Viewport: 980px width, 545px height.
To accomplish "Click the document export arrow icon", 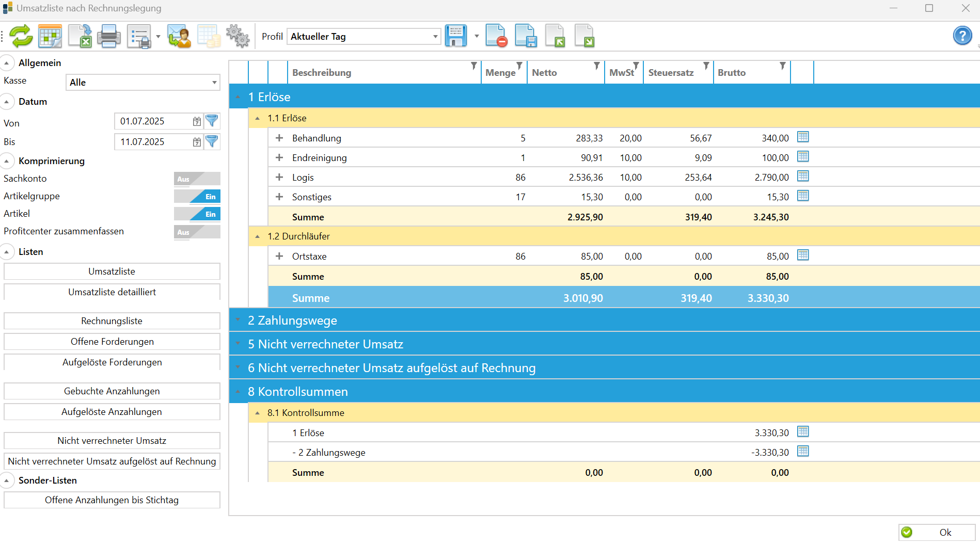I will [584, 36].
